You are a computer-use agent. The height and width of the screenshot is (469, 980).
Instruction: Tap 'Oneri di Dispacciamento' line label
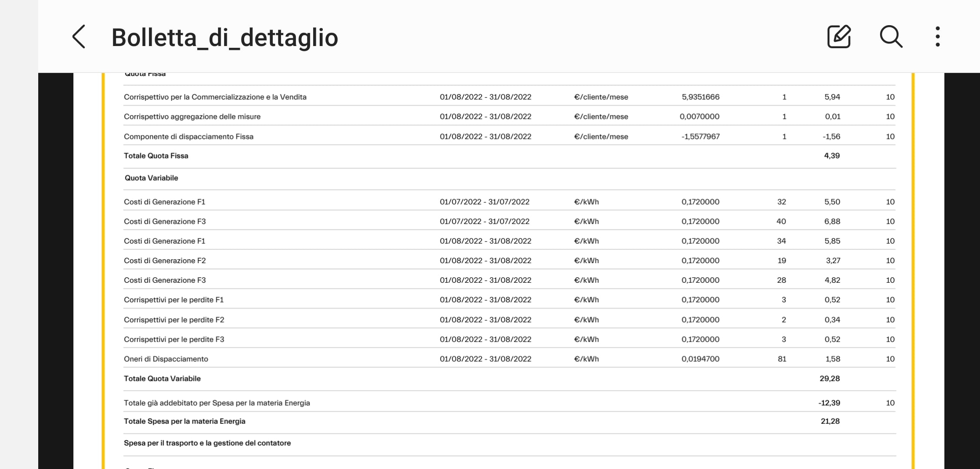point(166,359)
